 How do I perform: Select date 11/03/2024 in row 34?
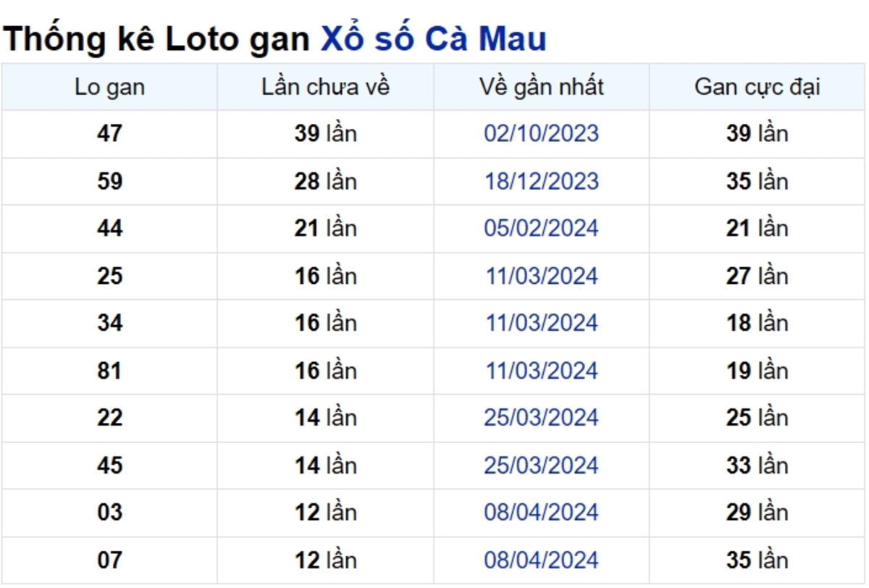[x=542, y=323]
